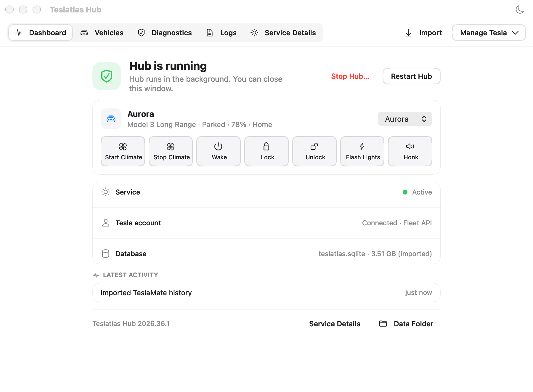Click the Teslatlas Hub window title

76,9
